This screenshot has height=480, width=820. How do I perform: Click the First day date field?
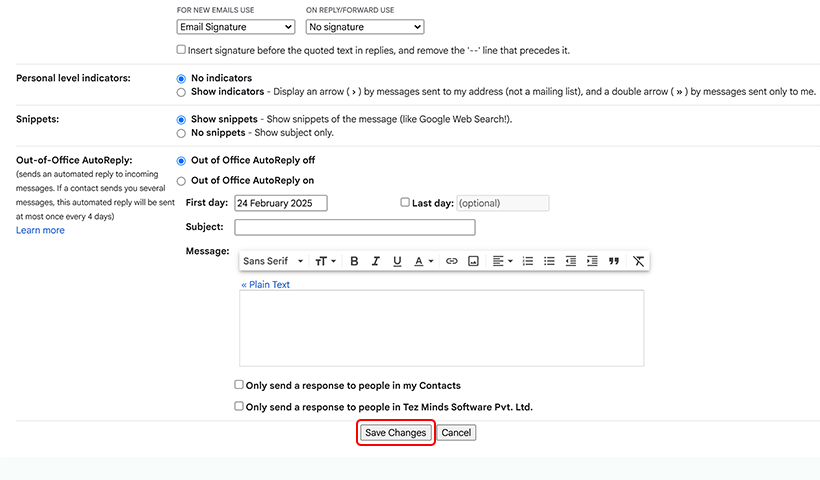281,203
